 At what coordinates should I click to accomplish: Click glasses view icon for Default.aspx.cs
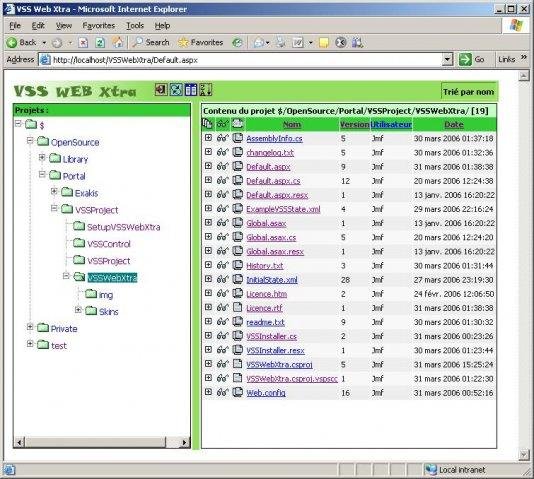pyautogui.click(x=222, y=180)
